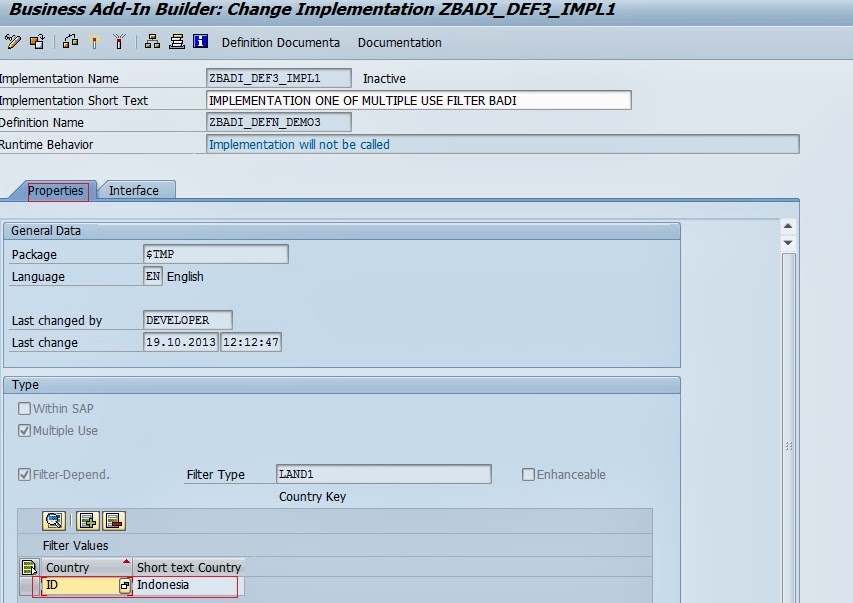853x603 pixels.
Task: Click the Inactive status text
Action: pyautogui.click(x=384, y=78)
